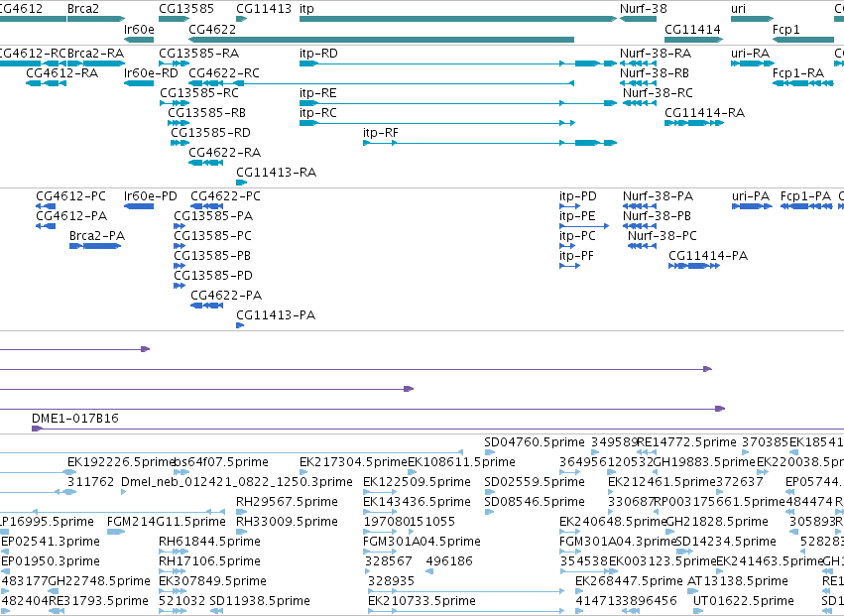Click EST RH33009.5prime
This screenshot has height=616, width=844.
[242, 532]
